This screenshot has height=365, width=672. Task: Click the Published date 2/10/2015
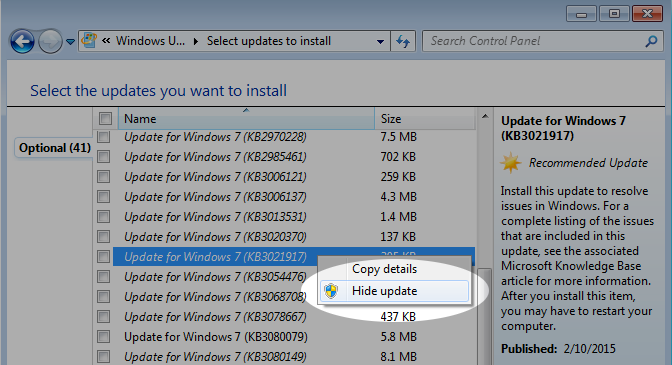tap(590, 349)
